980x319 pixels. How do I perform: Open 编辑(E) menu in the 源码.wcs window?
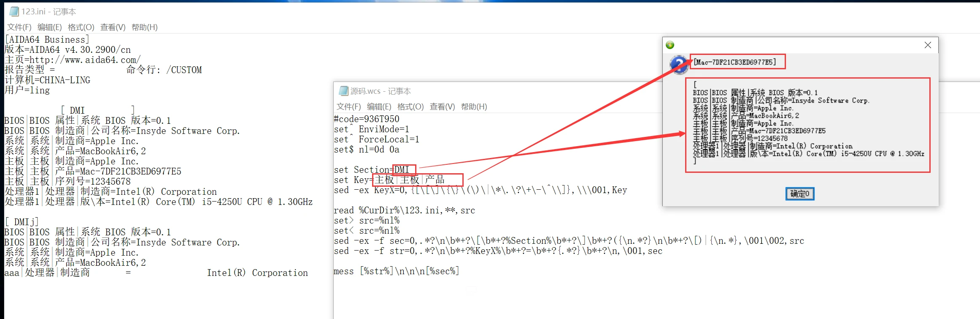379,106
